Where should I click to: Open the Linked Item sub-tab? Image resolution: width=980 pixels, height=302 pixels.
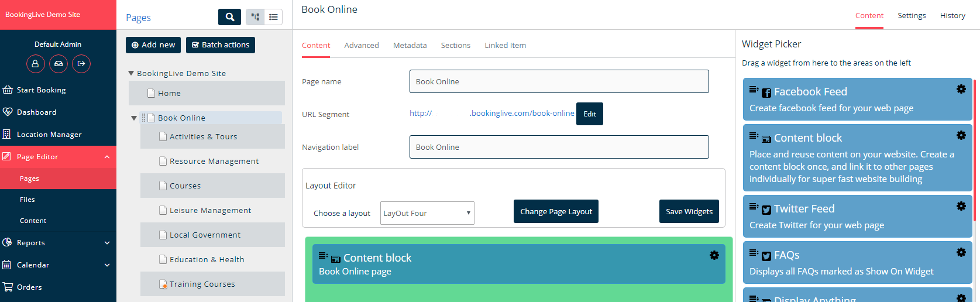click(505, 45)
